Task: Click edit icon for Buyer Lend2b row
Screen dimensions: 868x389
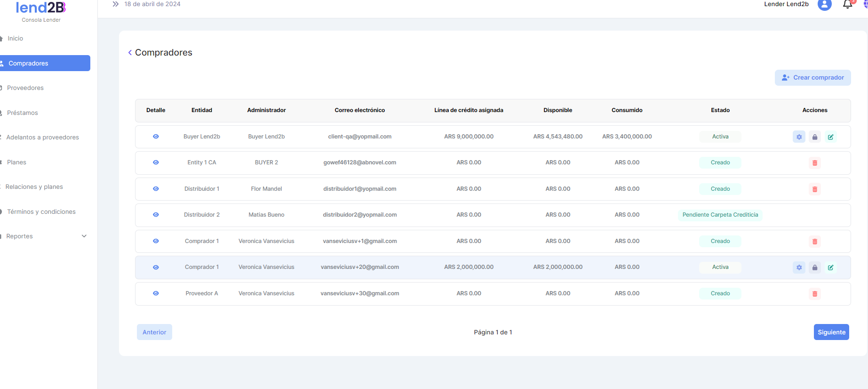Action: pos(831,137)
